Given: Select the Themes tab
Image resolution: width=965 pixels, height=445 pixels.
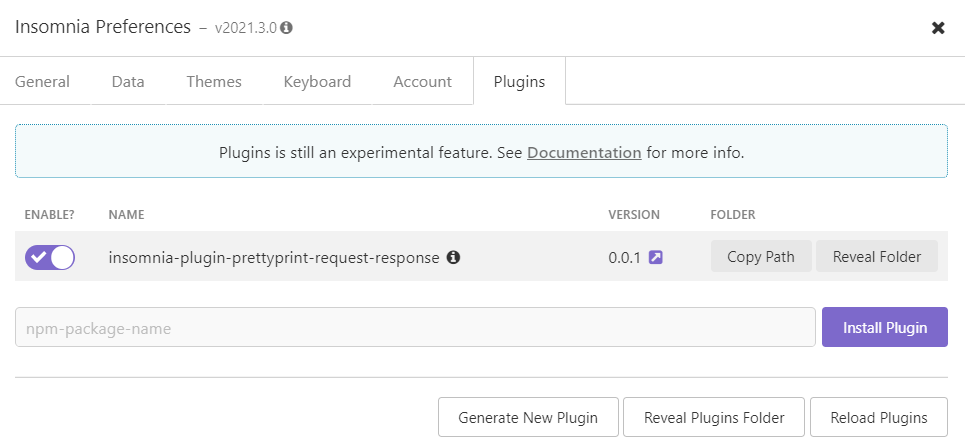Looking at the screenshot, I should coord(214,82).
